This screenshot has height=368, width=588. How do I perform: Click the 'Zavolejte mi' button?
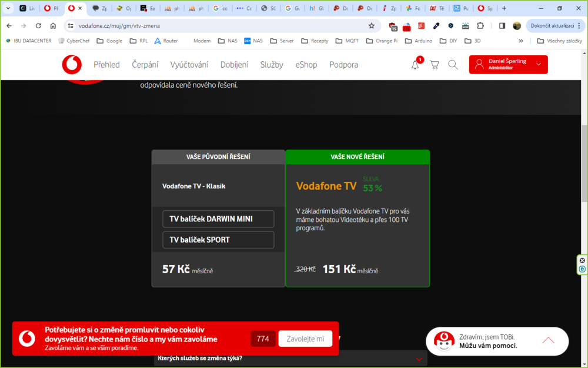click(x=305, y=339)
